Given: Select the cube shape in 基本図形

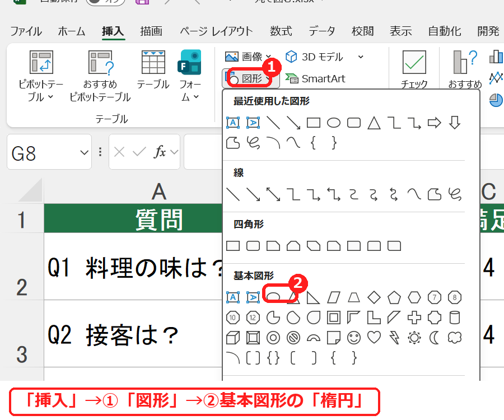Looking at the screenshot, I should pos(233,338).
